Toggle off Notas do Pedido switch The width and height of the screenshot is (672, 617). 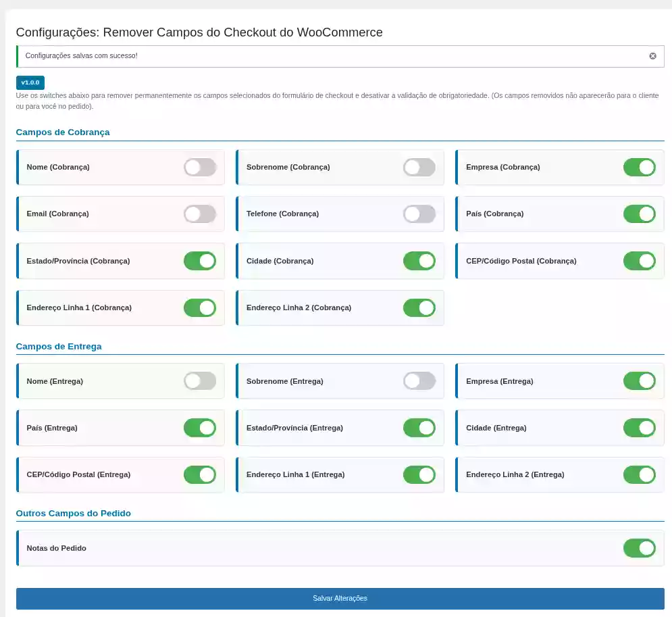pos(639,548)
